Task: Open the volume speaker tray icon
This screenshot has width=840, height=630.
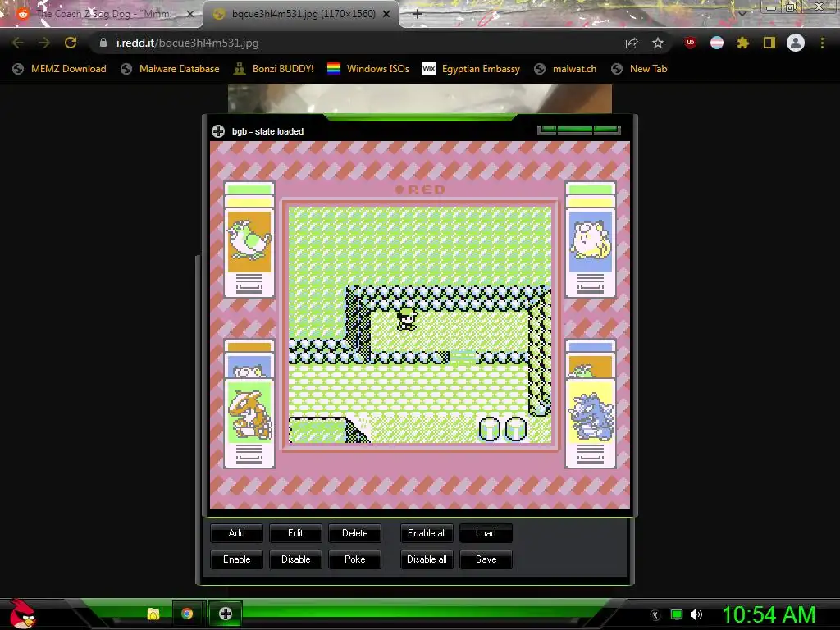Action: 696,614
